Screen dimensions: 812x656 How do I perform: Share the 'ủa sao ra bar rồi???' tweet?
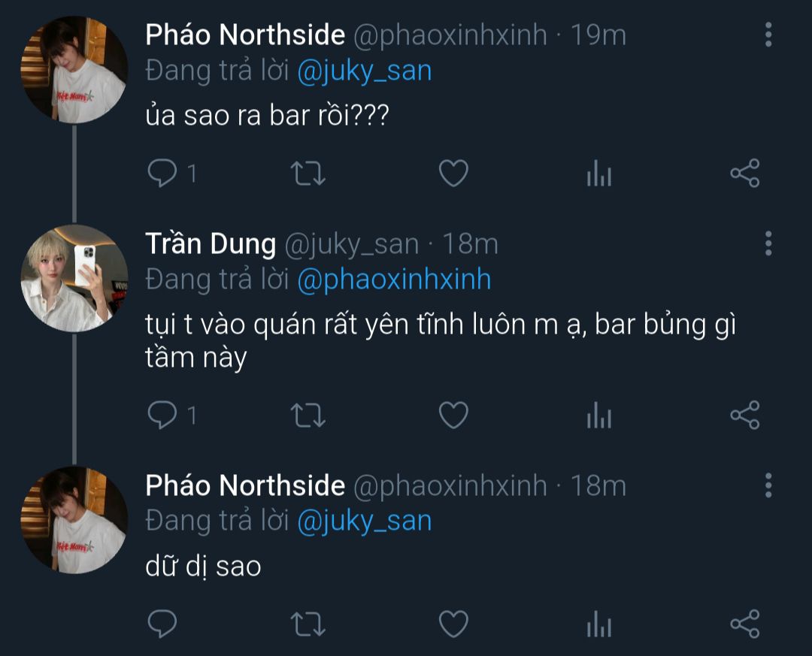pos(745,174)
